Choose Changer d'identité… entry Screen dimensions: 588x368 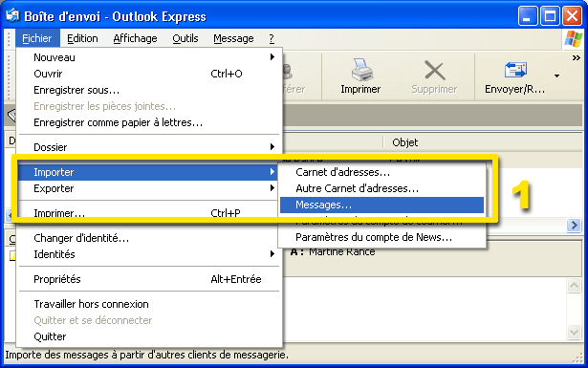[149, 238]
